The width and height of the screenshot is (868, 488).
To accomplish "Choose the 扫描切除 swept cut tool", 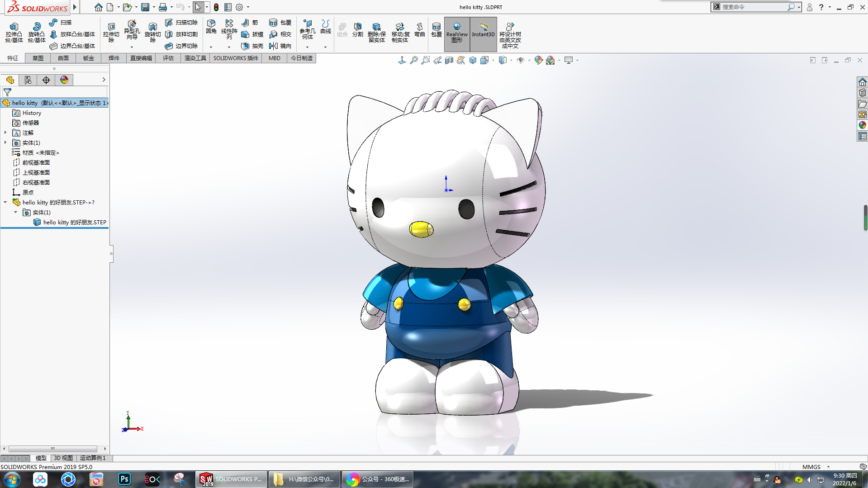I will point(181,22).
